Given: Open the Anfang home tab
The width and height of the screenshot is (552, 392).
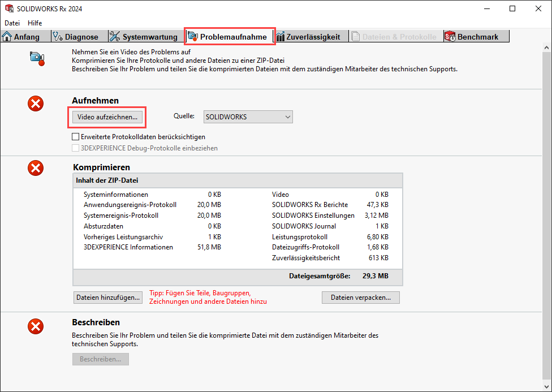Looking at the screenshot, I should pyautogui.click(x=21, y=37).
